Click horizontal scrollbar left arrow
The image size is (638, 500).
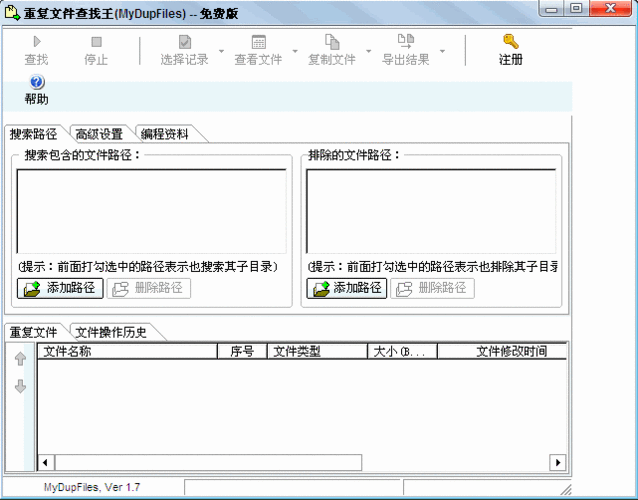click(46, 463)
